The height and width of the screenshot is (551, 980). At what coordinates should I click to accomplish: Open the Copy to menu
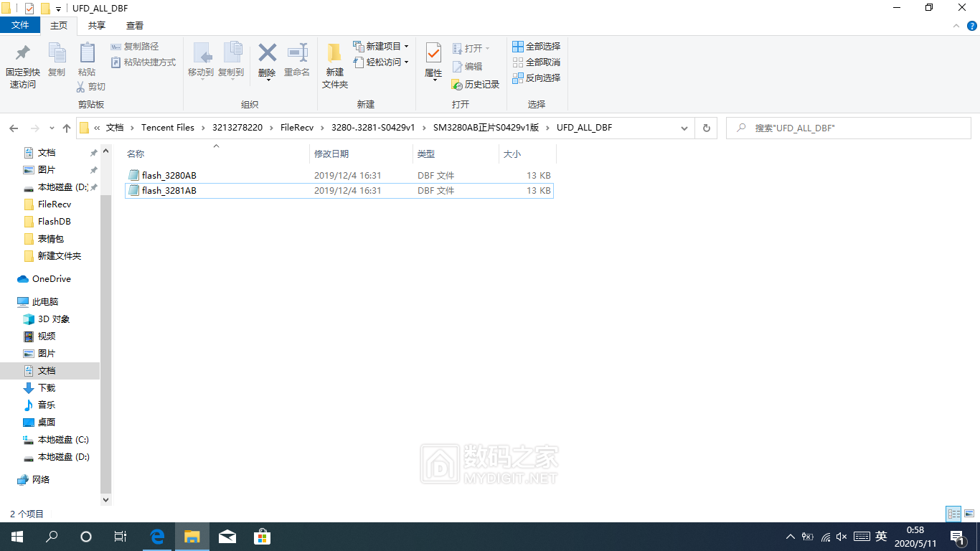click(231, 60)
